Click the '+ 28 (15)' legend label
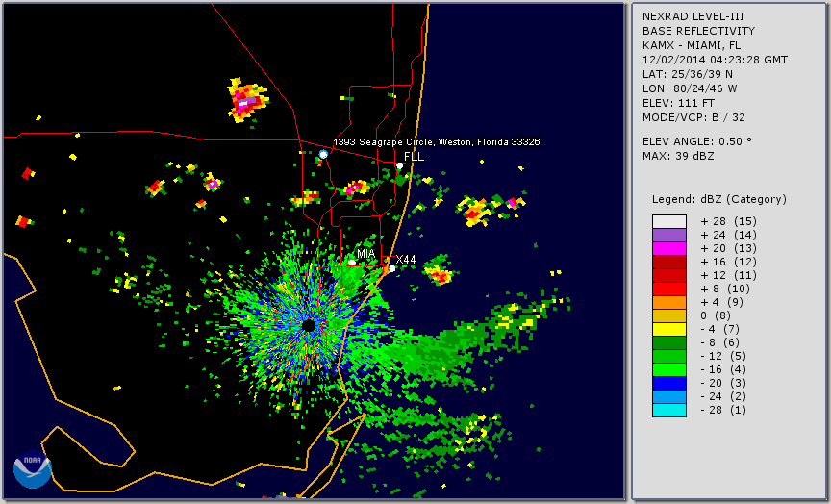 tap(728, 221)
